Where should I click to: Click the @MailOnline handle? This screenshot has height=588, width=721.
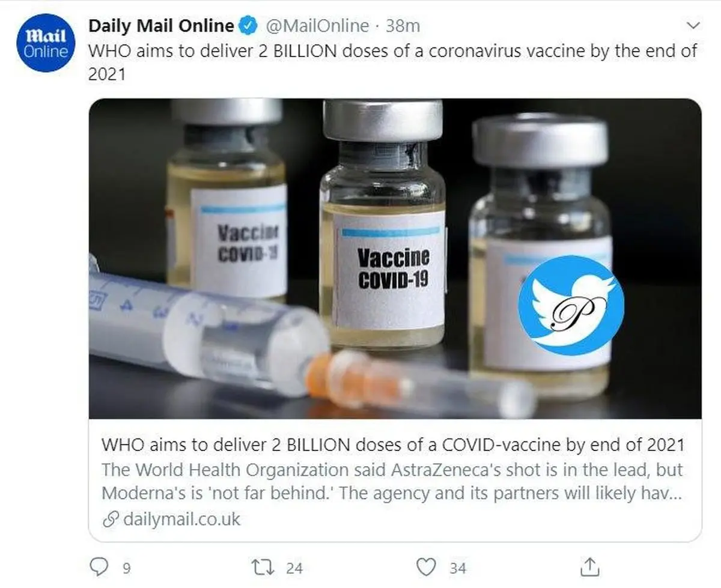316,26
